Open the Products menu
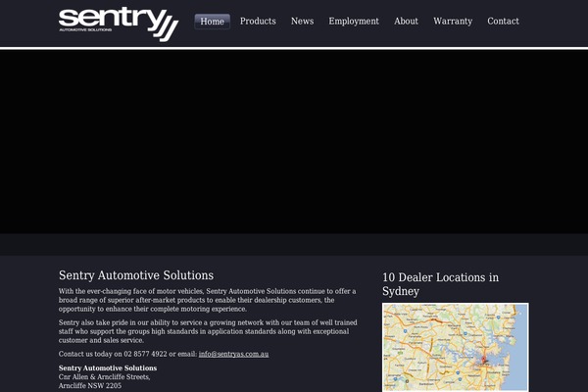588x392 pixels. [x=258, y=21]
